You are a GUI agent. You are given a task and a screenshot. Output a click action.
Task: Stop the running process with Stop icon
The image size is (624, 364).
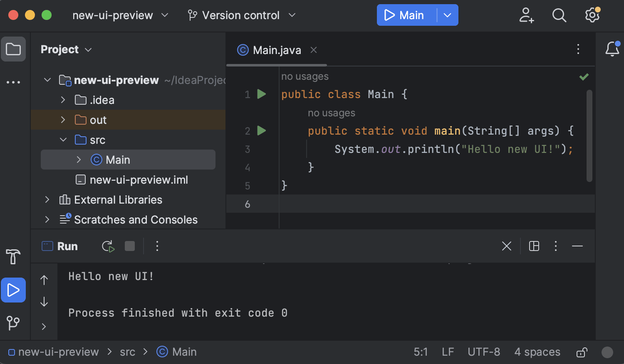(130, 246)
